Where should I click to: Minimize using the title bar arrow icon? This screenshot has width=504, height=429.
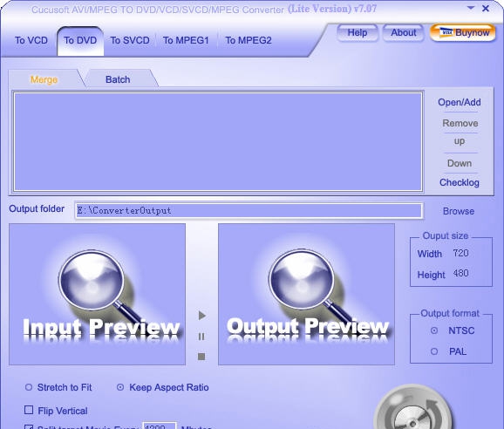[x=471, y=8]
